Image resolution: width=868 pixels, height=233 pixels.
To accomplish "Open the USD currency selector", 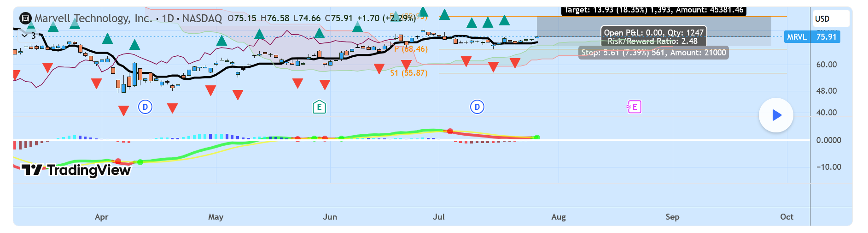I will 831,19.
